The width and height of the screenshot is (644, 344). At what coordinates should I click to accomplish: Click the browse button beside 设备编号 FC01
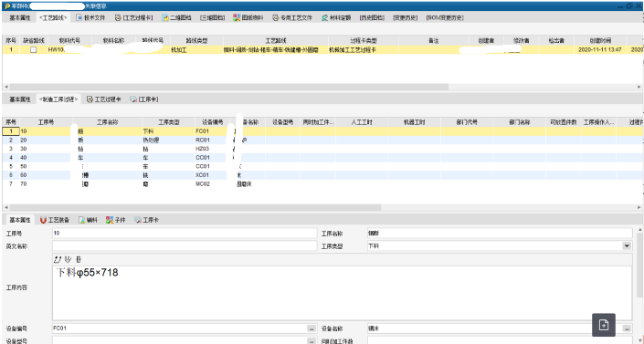[311, 328]
